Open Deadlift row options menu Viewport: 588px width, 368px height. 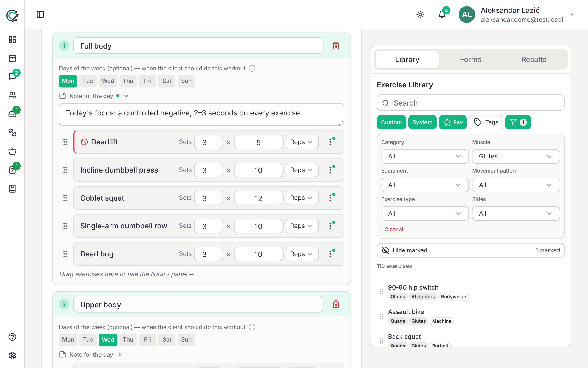click(x=330, y=142)
